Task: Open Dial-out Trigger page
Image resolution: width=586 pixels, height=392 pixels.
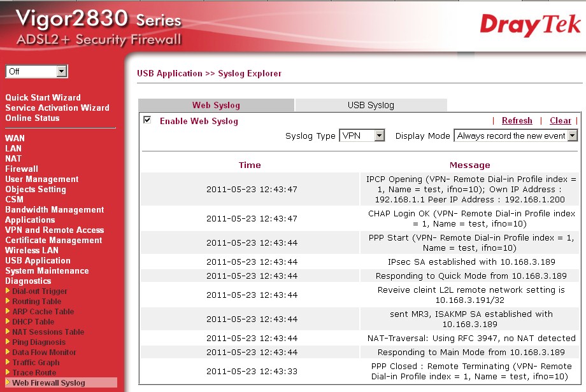Action: (x=39, y=291)
